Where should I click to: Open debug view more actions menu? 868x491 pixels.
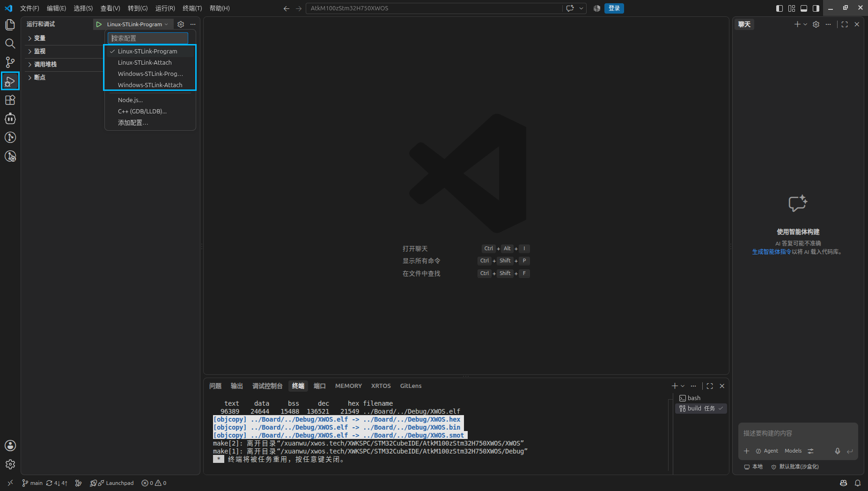point(193,24)
